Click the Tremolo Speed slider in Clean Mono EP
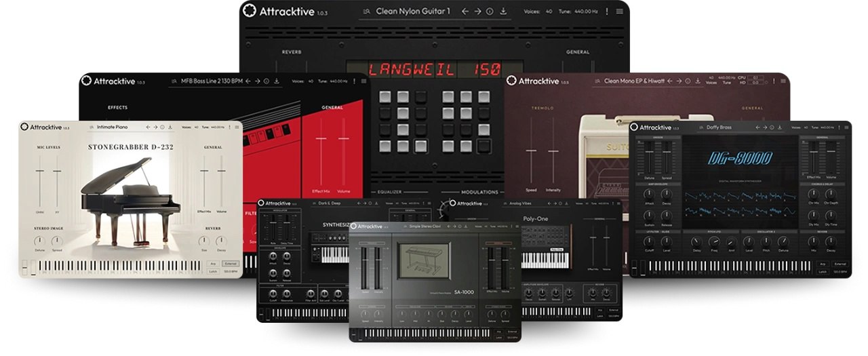Screen dimensions: 868x356 pyautogui.click(x=531, y=151)
